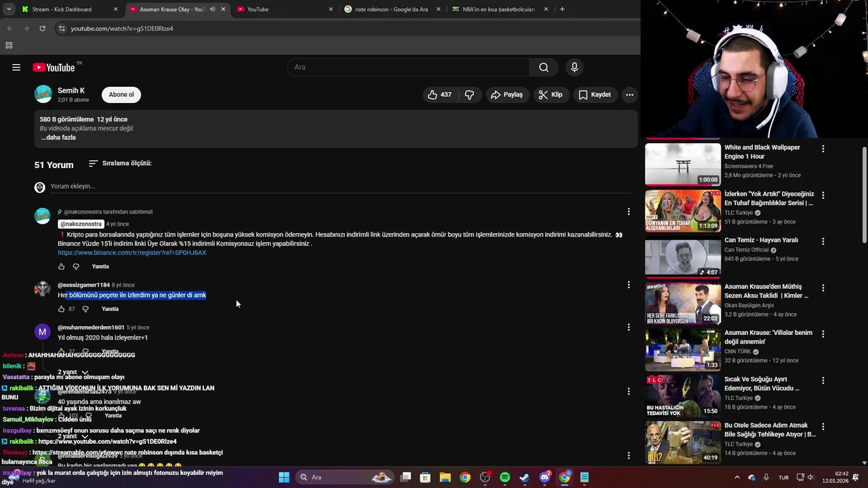
Task: Save the video with Kaydet button
Action: coord(595,95)
